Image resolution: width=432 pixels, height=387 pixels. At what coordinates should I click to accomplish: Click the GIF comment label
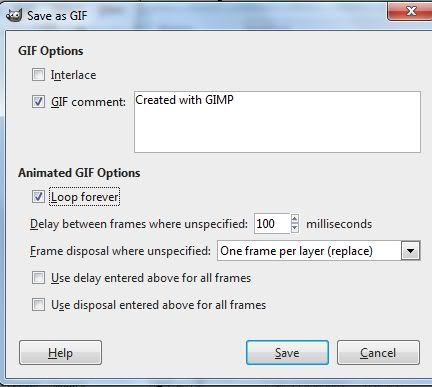[x=88, y=102]
